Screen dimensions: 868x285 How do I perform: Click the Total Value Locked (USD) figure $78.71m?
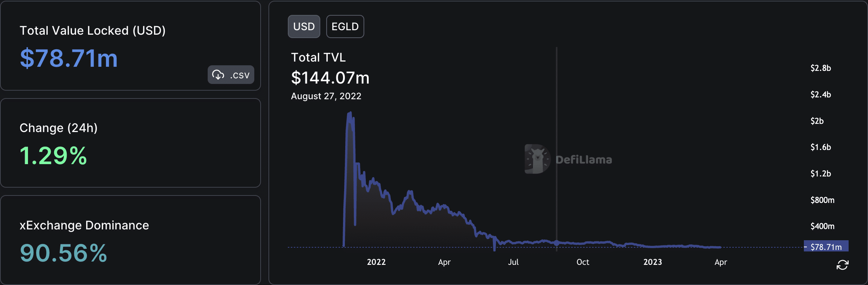coord(69,58)
